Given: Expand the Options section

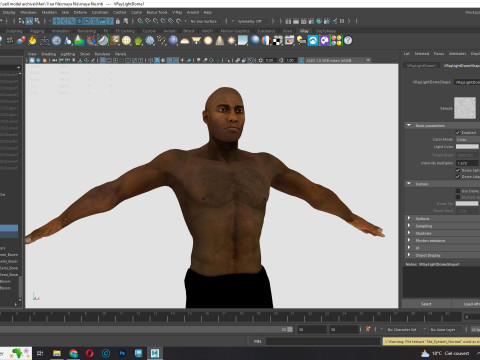Looking at the screenshot, I should (x=409, y=218).
